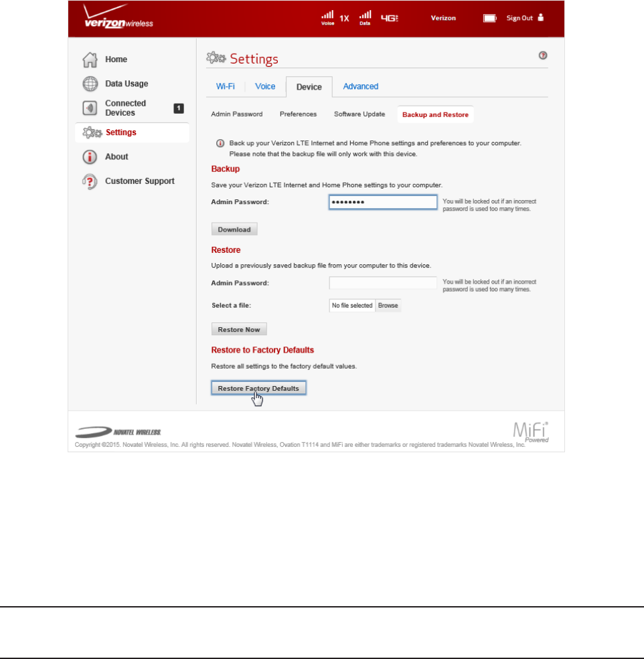Click the Data Usage globe icon

pyautogui.click(x=90, y=84)
